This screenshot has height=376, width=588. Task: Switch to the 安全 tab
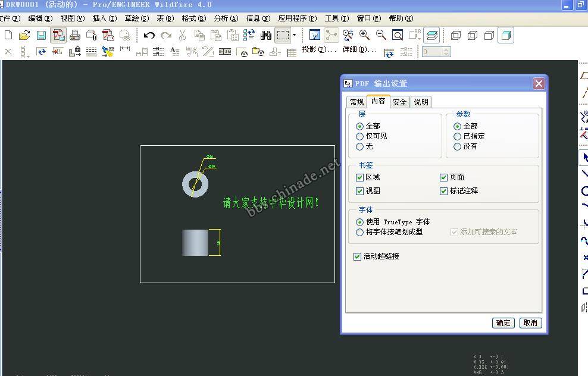[399, 102]
